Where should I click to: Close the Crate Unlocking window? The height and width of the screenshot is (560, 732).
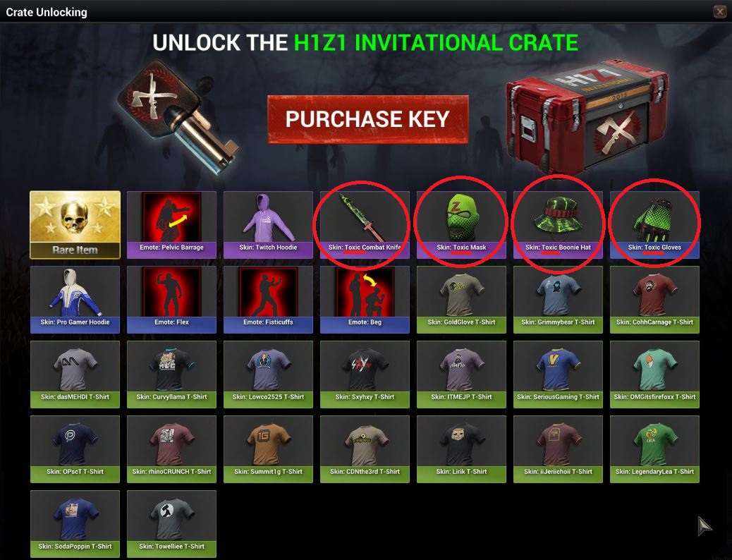(720, 12)
